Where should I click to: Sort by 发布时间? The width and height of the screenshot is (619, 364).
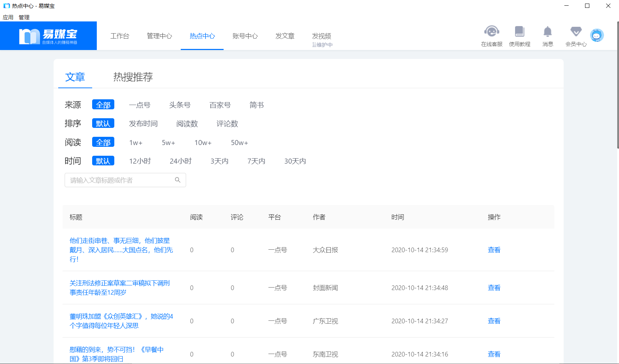[x=143, y=124]
